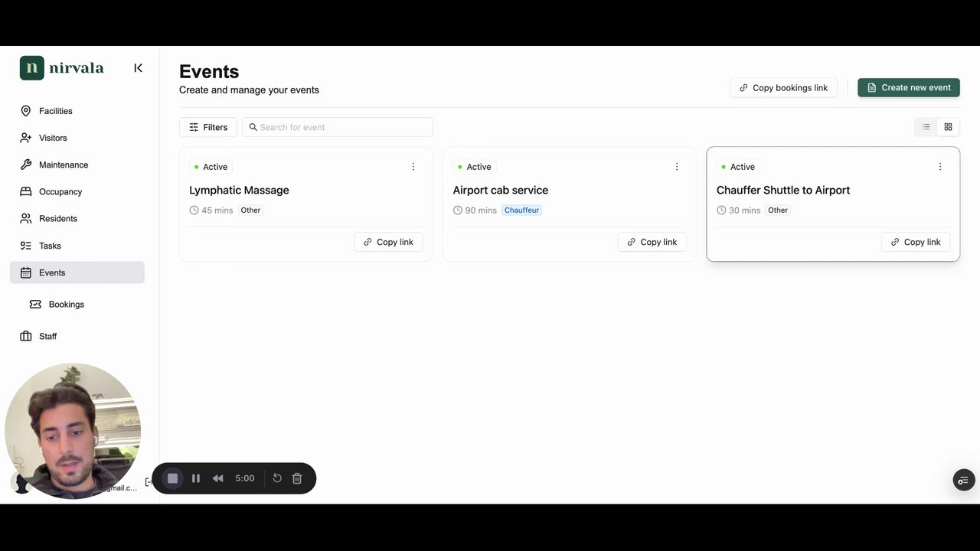
Task: Click Create new event button
Action: pyautogui.click(x=908, y=88)
